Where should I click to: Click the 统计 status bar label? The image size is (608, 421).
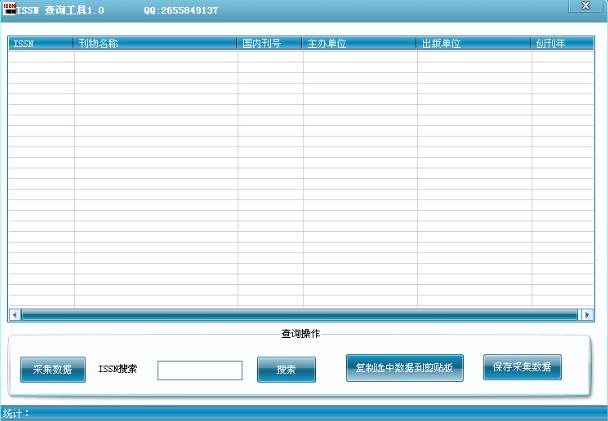pyautogui.click(x=16, y=413)
